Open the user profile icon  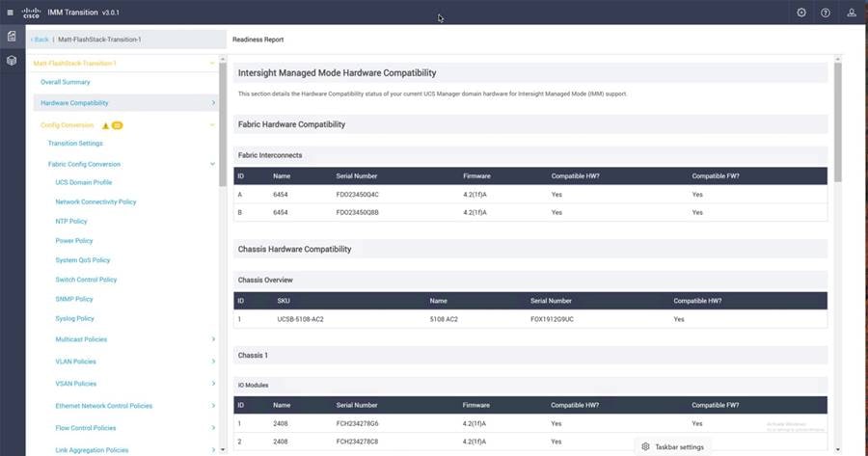coord(852,13)
